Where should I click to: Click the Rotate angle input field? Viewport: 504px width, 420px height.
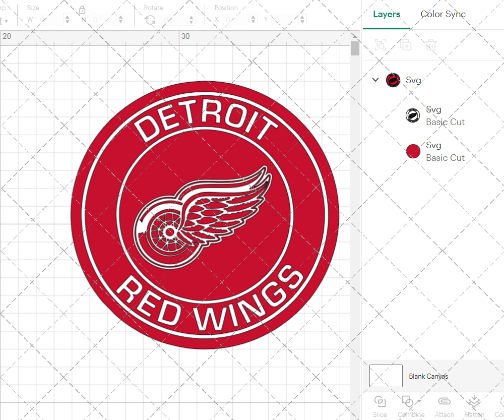point(173,20)
